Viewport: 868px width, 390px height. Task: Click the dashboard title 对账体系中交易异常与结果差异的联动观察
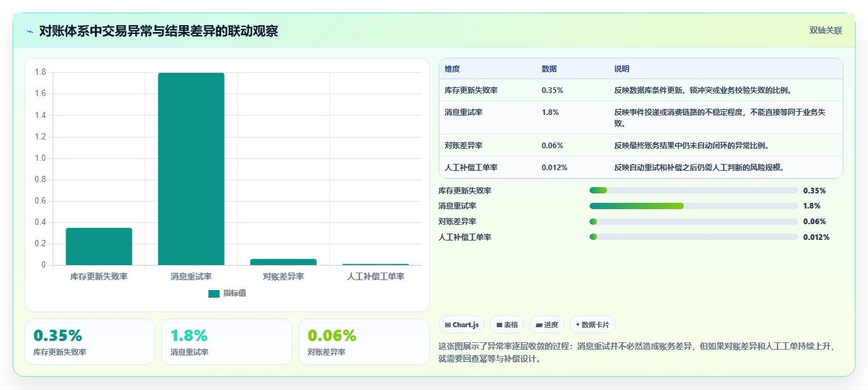(x=158, y=31)
